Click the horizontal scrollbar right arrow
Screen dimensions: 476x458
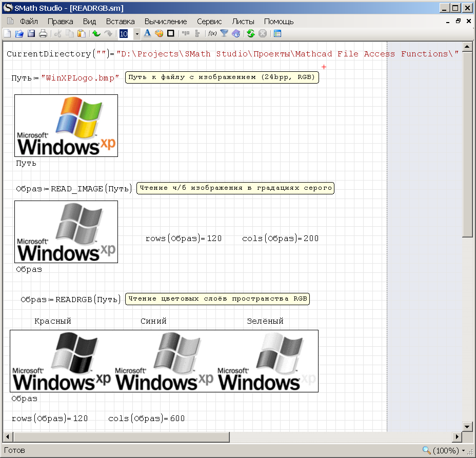tap(457, 436)
